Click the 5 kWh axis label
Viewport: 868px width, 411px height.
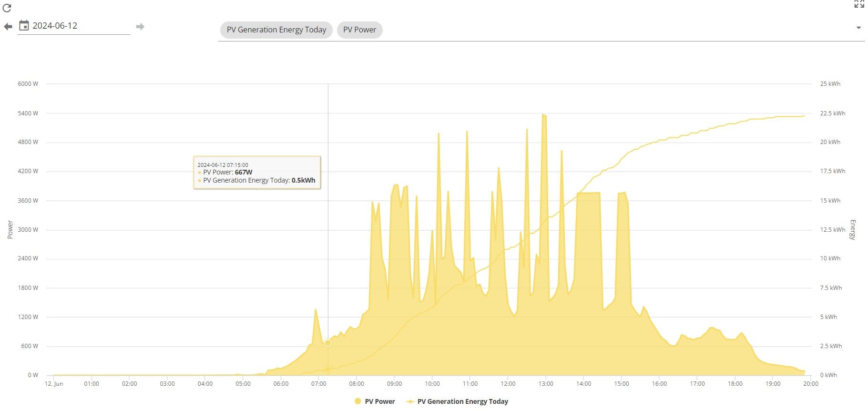(x=828, y=317)
